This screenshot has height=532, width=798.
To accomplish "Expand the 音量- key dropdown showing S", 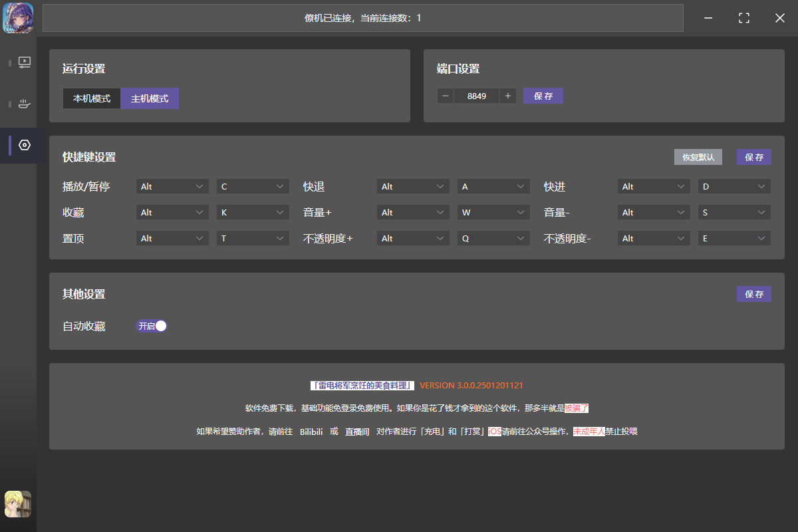I will click(x=734, y=213).
